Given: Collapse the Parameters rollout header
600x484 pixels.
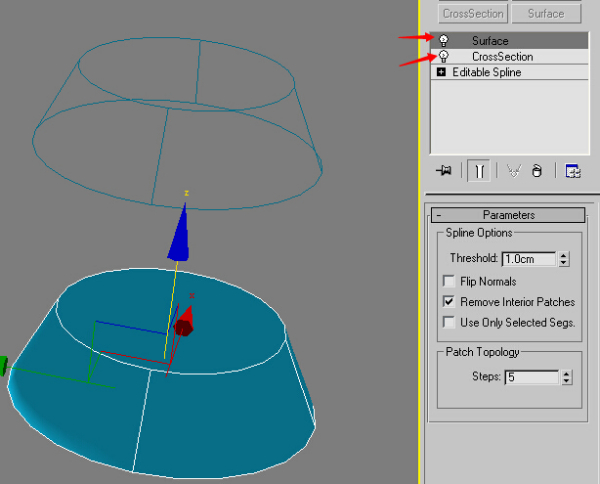Looking at the screenshot, I should (508, 215).
